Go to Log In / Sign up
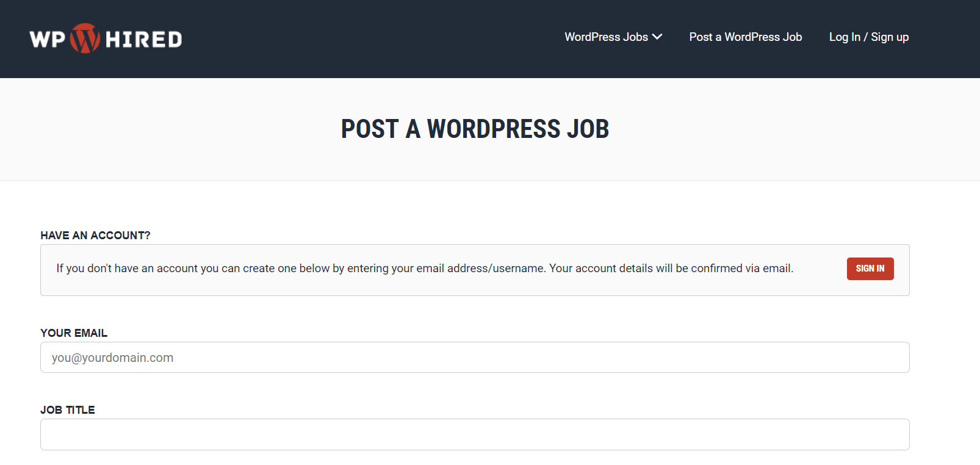This screenshot has width=980, height=465. click(869, 37)
